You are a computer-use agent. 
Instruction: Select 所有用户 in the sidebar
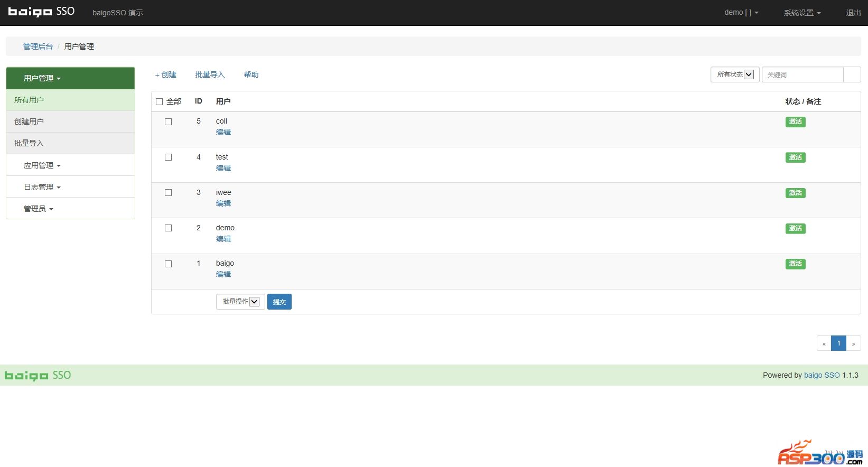coord(70,100)
